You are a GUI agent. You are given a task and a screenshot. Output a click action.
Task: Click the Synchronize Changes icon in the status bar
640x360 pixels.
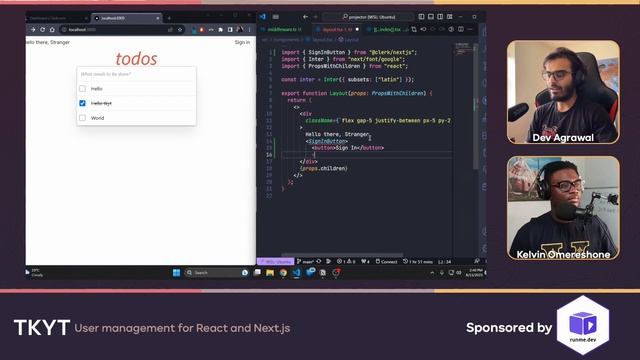click(x=319, y=261)
